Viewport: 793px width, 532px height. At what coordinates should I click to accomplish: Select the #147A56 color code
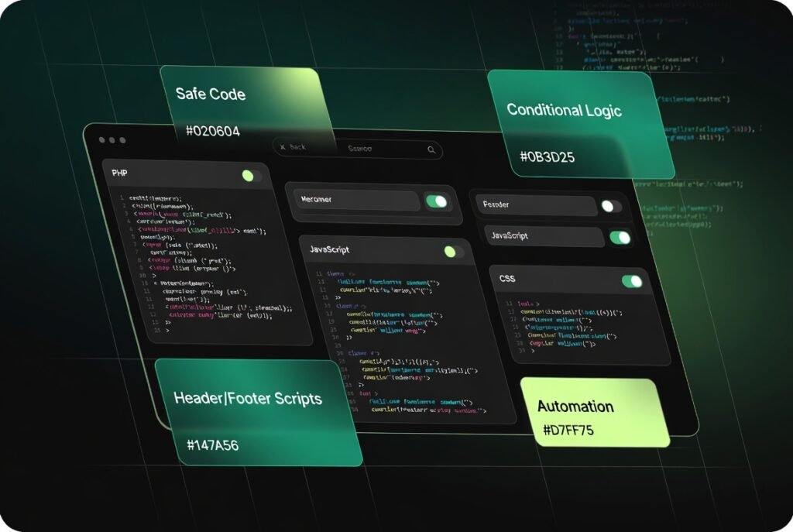(x=212, y=445)
